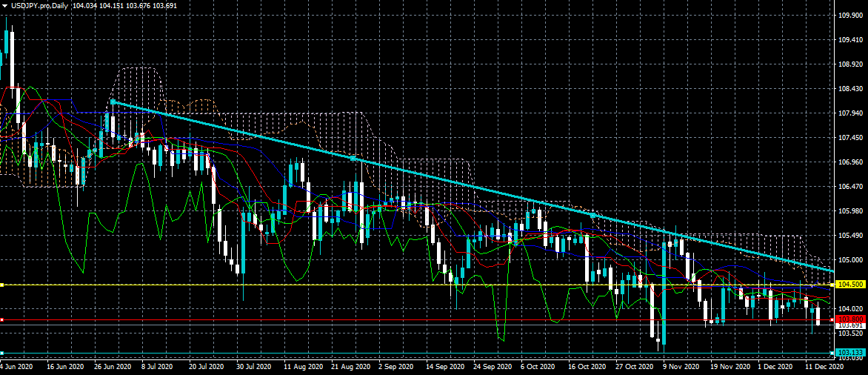Click the 19 Nov 2020 date label

731,367
